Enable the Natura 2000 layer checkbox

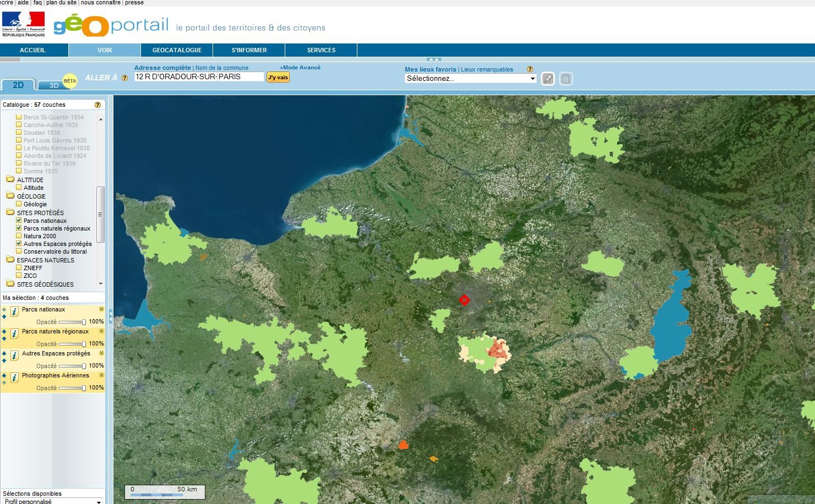click(19, 236)
